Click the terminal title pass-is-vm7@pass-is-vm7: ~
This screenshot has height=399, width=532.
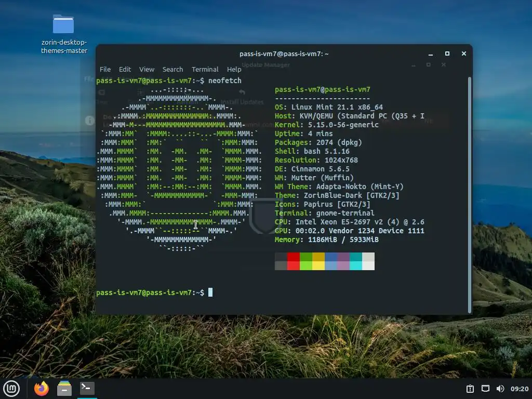pos(284,54)
